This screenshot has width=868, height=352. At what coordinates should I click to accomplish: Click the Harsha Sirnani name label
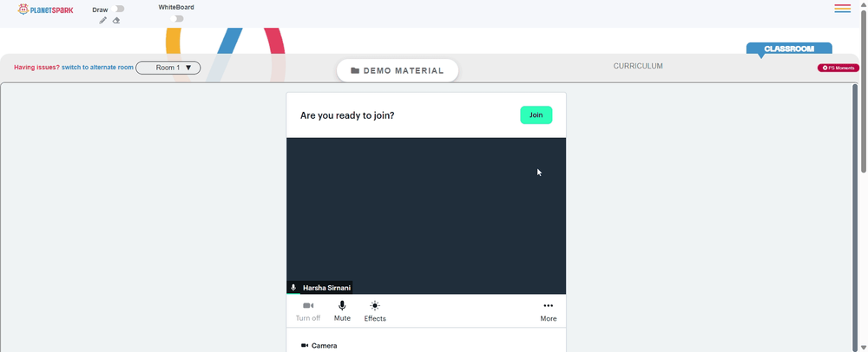326,288
